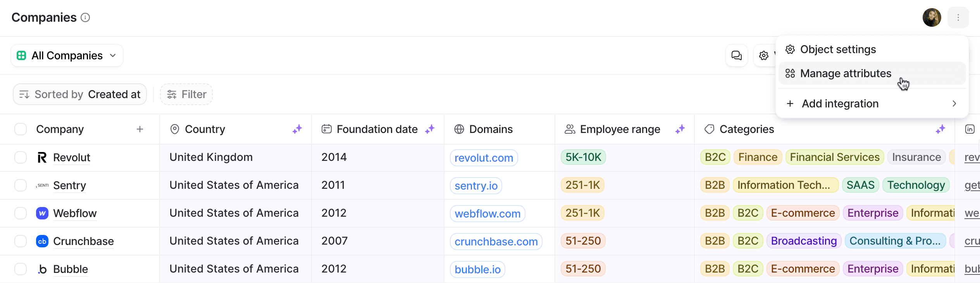Click the 2007 foundation date cell

378,241
